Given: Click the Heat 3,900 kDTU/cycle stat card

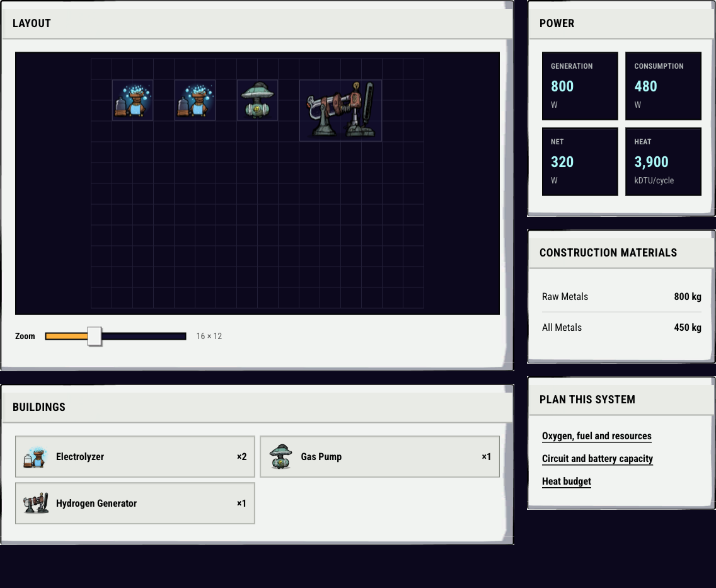Looking at the screenshot, I should [x=663, y=161].
